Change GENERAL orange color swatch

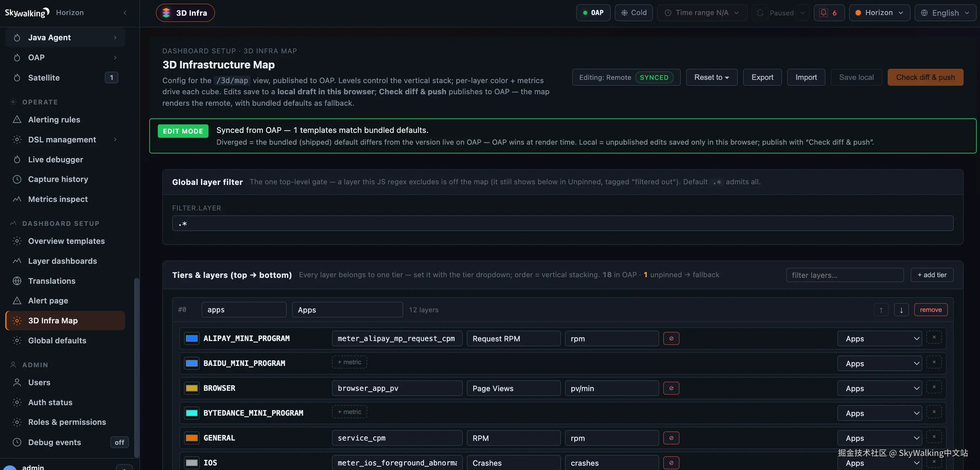[191, 438]
